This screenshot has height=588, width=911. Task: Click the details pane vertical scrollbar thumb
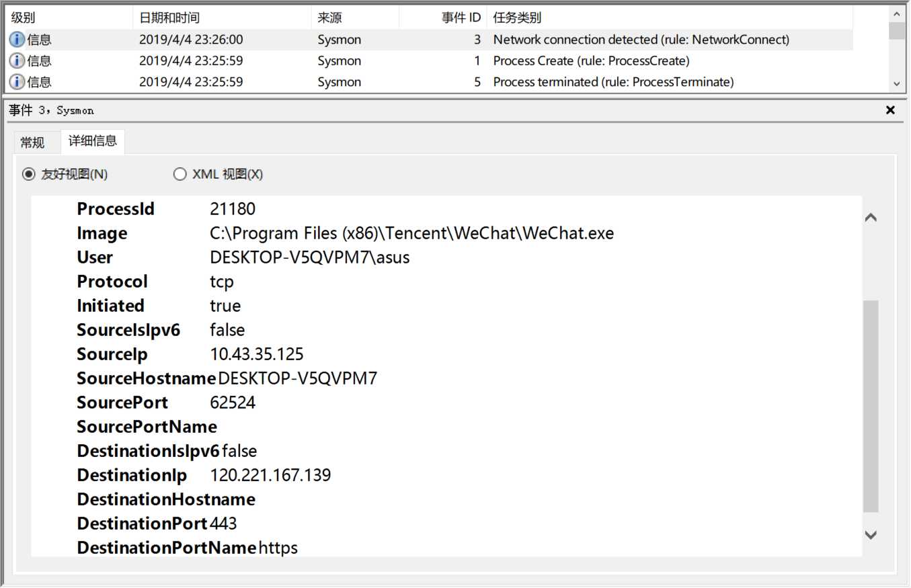pos(871,406)
